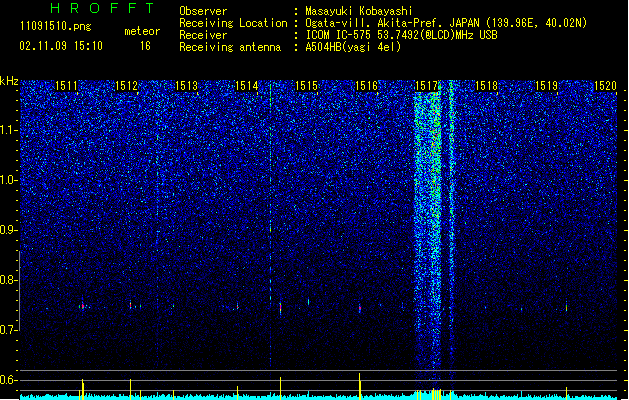This screenshot has width=629, height=400.
Task: Click the 'meteor' label
Action: pyautogui.click(x=142, y=31)
